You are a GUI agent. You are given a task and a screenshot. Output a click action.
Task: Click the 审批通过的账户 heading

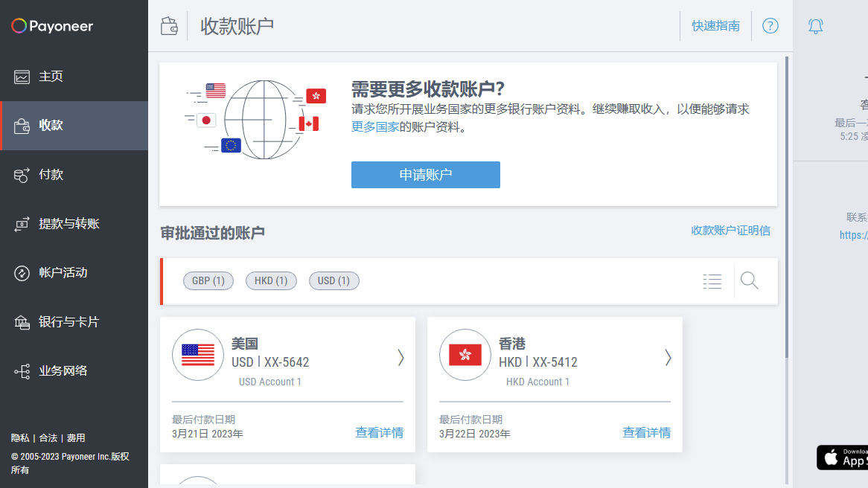click(213, 233)
